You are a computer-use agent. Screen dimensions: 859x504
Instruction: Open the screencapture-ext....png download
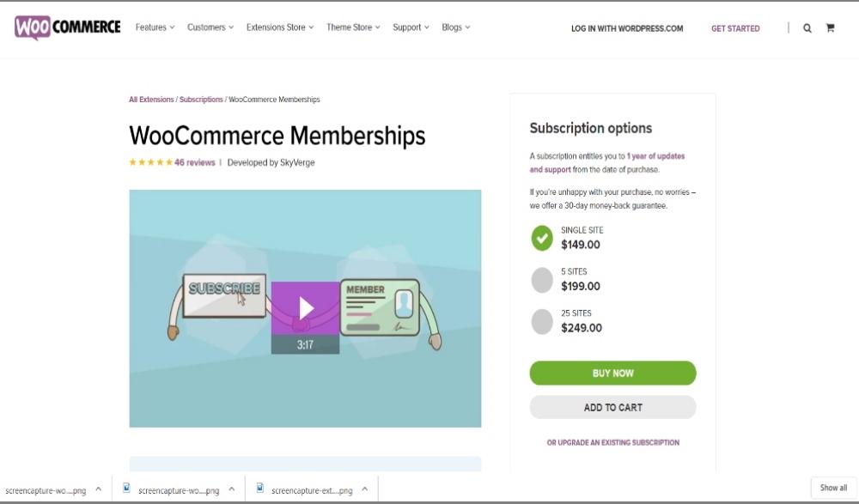pyautogui.click(x=312, y=490)
